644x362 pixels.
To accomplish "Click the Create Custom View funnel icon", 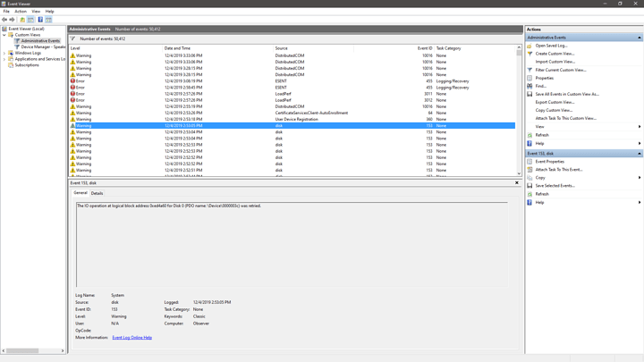I will pyautogui.click(x=530, y=54).
